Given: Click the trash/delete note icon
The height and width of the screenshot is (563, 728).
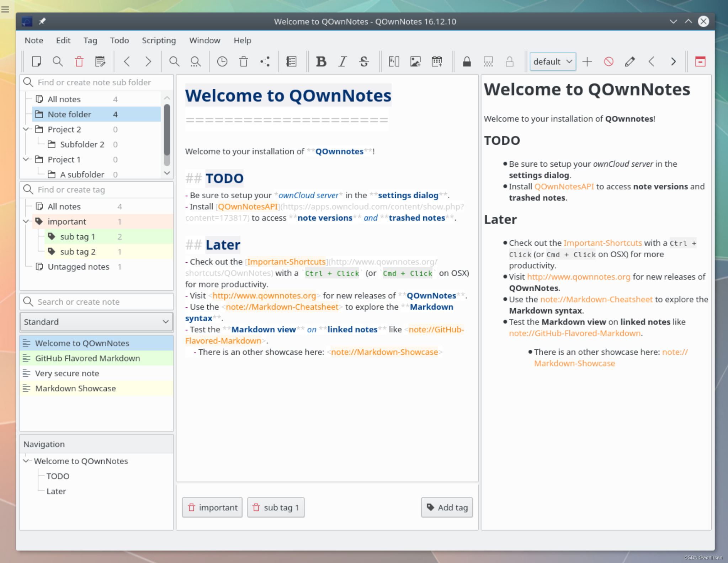Looking at the screenshot, I should [x=79, y=61].
